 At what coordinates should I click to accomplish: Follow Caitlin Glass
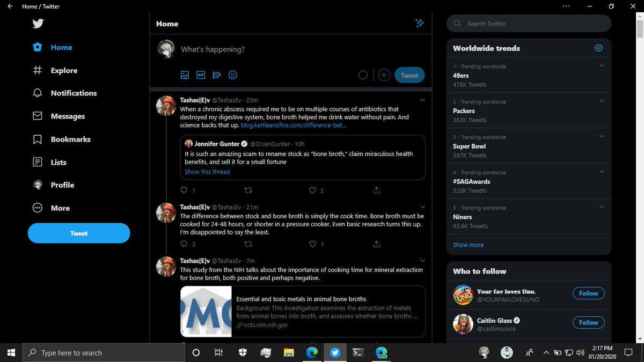pyautogui.click(x=588, y=322)
